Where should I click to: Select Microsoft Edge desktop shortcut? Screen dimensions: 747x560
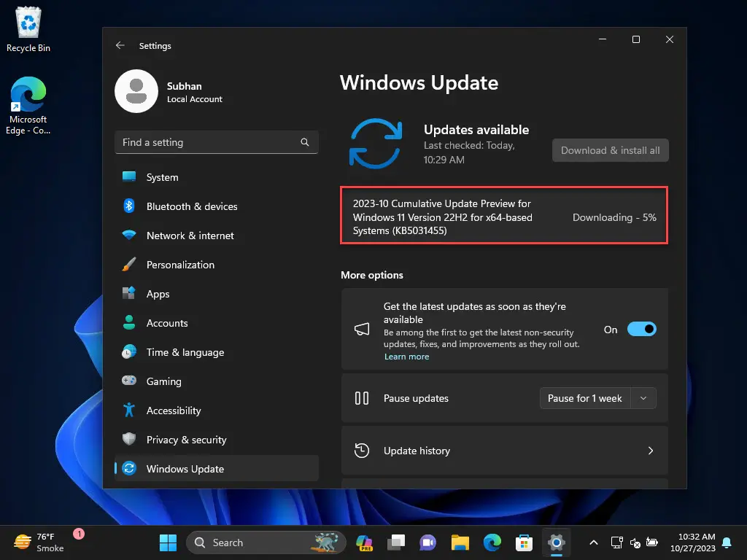(x=28, y=105)
